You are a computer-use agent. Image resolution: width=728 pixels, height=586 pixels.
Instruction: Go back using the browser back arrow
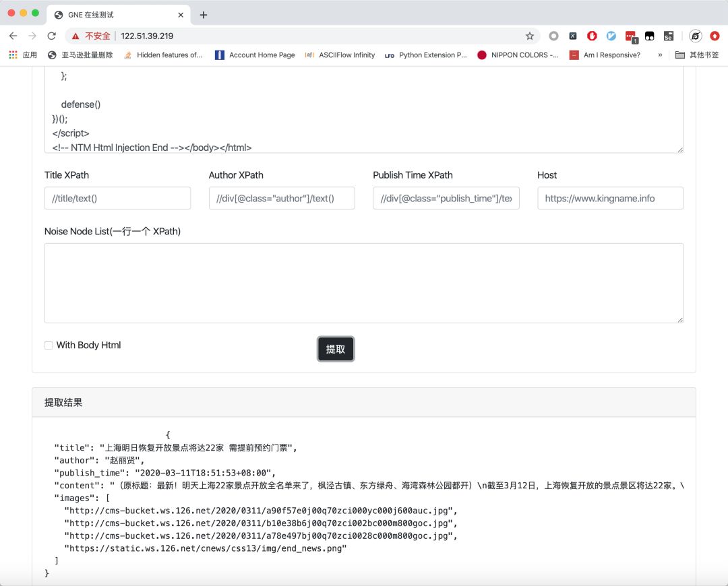tap(13, 36)
